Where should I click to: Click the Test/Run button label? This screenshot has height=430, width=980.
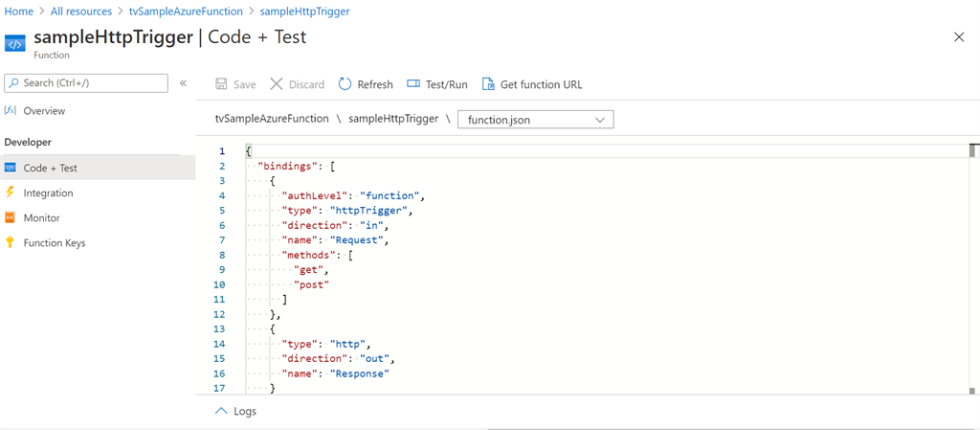(x=446, y=84)
